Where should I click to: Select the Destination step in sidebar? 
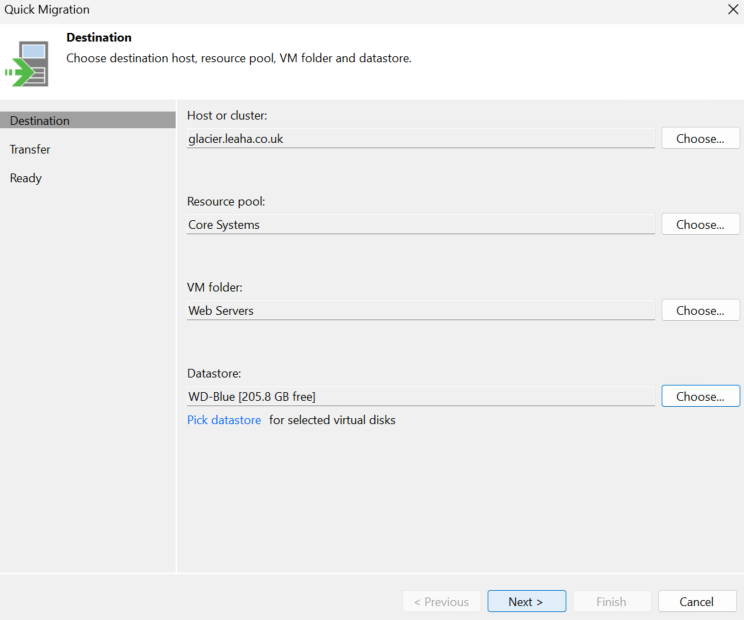coord(88,120)
